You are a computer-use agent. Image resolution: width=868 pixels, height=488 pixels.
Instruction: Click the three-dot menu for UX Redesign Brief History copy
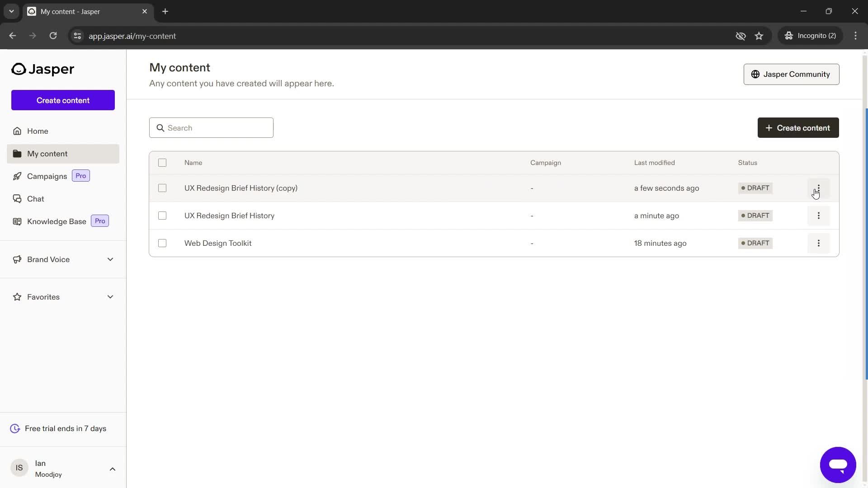point(819,188)
